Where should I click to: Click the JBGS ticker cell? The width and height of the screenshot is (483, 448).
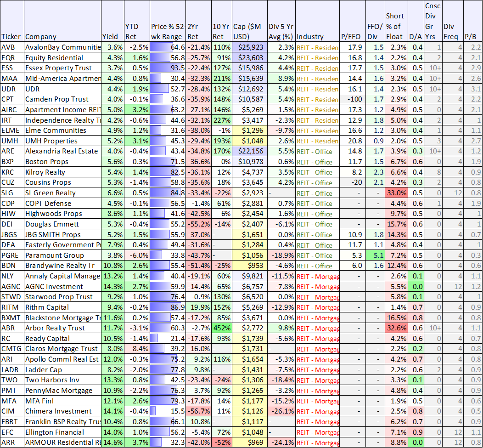click(x=12, y=234)
